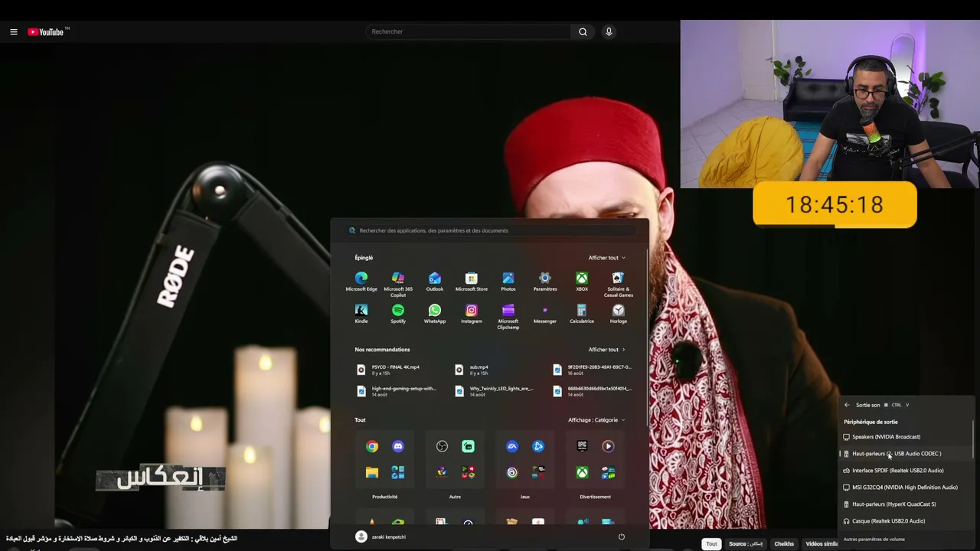Viewport: 980px width, 551px height.
Task: Select the Cheikhs filter chip
Action: 784,544
